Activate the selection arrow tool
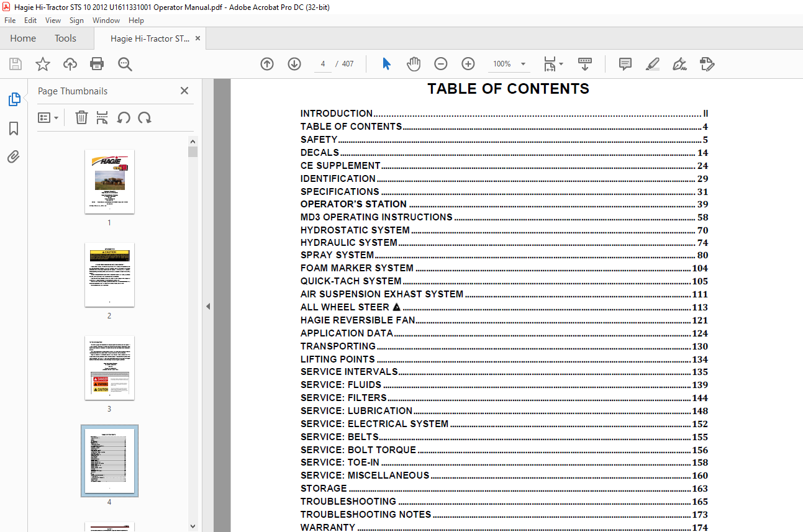 386,64
